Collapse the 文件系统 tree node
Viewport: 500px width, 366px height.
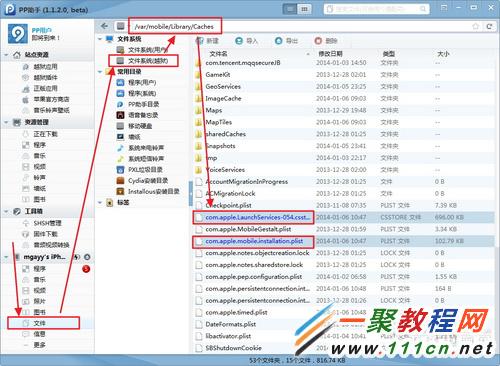(100, 39)
